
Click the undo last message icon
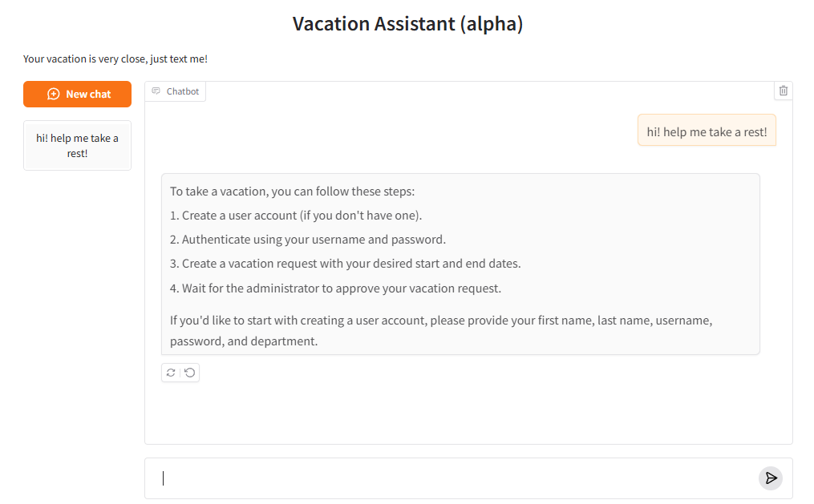click(x=190, y=373)
